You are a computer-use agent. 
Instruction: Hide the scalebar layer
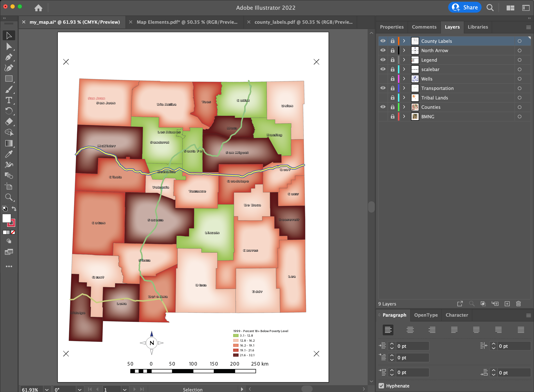(383, 69)
